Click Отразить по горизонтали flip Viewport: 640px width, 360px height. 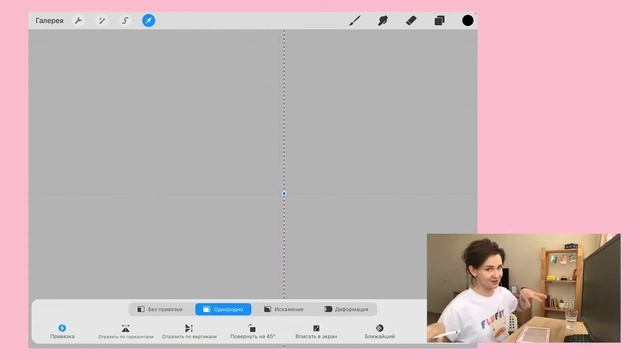click(x=126, y=331)
